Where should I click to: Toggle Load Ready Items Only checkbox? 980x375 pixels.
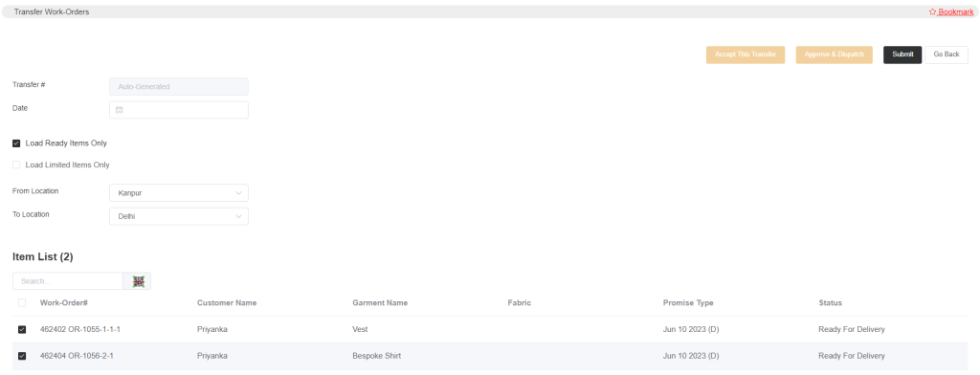[x=16, y=143]
